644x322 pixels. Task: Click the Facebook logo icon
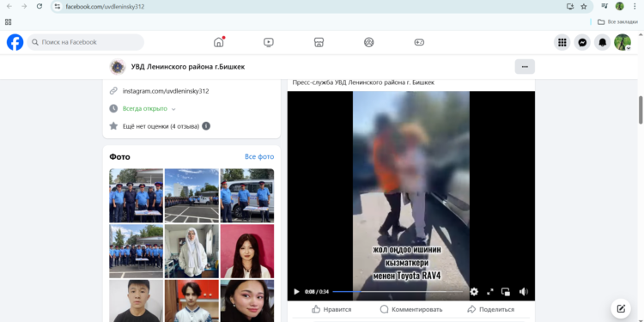[15, 42]
